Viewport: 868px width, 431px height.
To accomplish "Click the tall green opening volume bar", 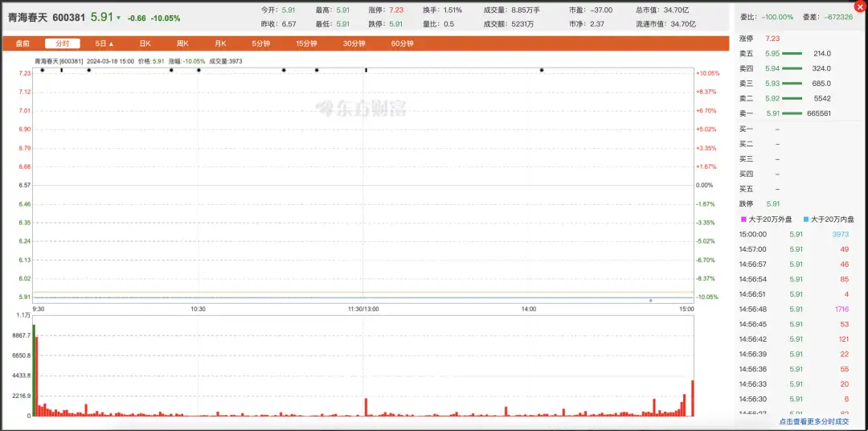I will [x=34, y=370].
